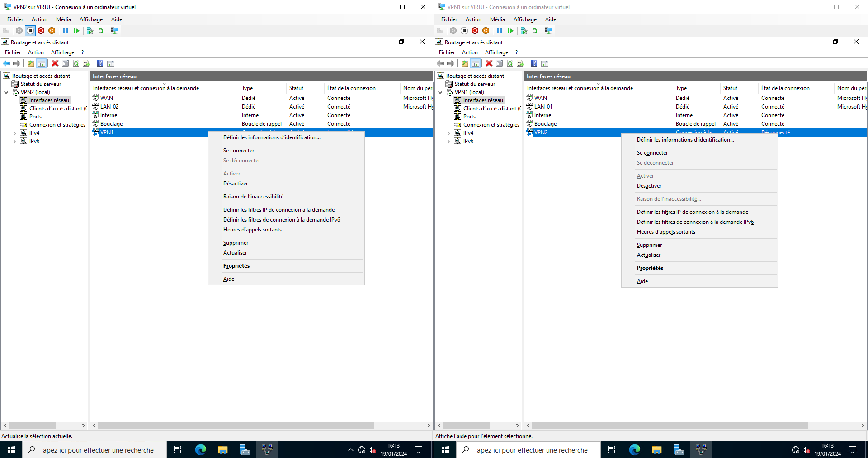The image size is (868, 458).
Task: Expand the IPv4 node under VPN2 (local)
Action: tap(15, 133)
